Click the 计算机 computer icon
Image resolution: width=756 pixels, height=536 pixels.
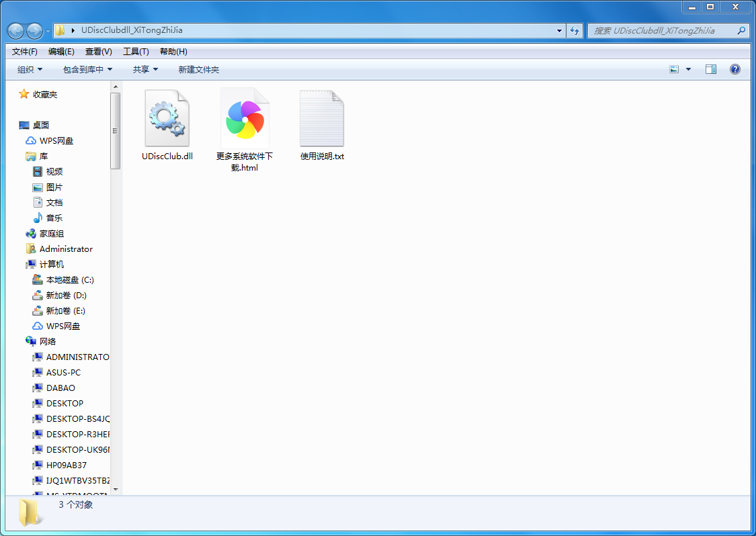click(x=31, y=264)
